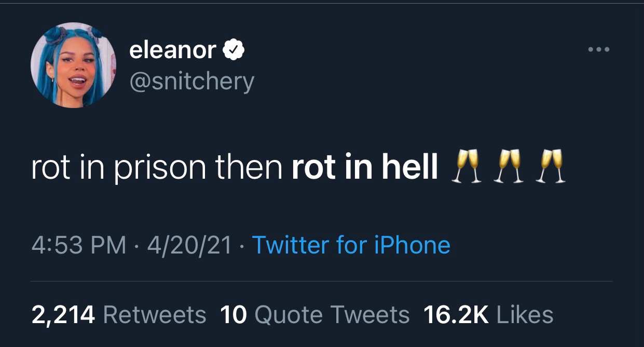Click the display name eleanor
The width and height of the screenshot is (644, 347).
pos(172,50)
